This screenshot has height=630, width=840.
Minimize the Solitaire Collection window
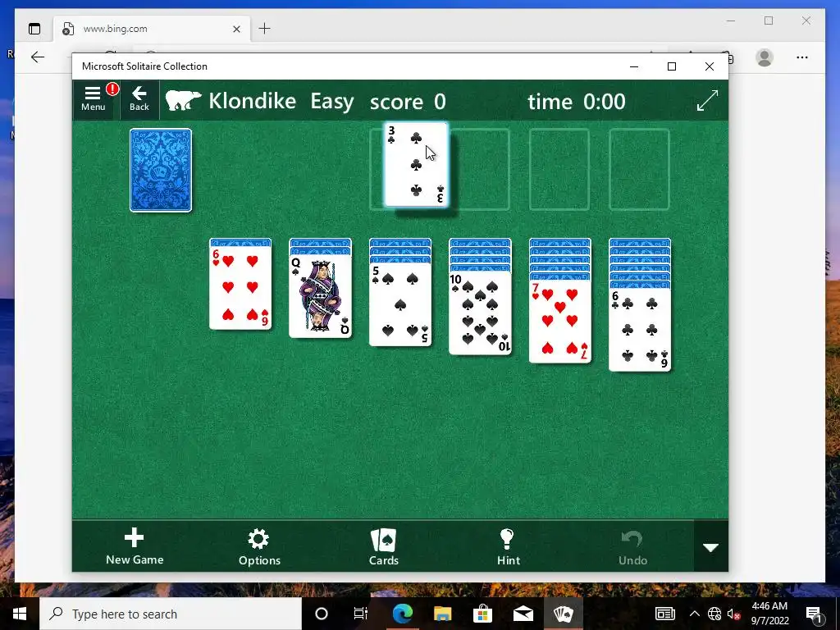pos(634,66)
